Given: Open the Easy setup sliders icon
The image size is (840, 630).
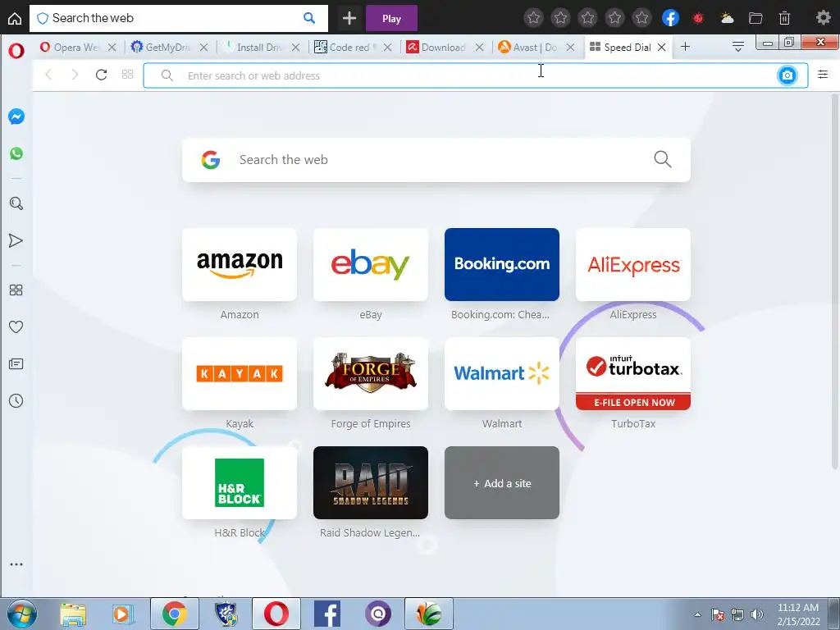Looking at the screenshot, I should pyautogui.click(x=822, y=75).
